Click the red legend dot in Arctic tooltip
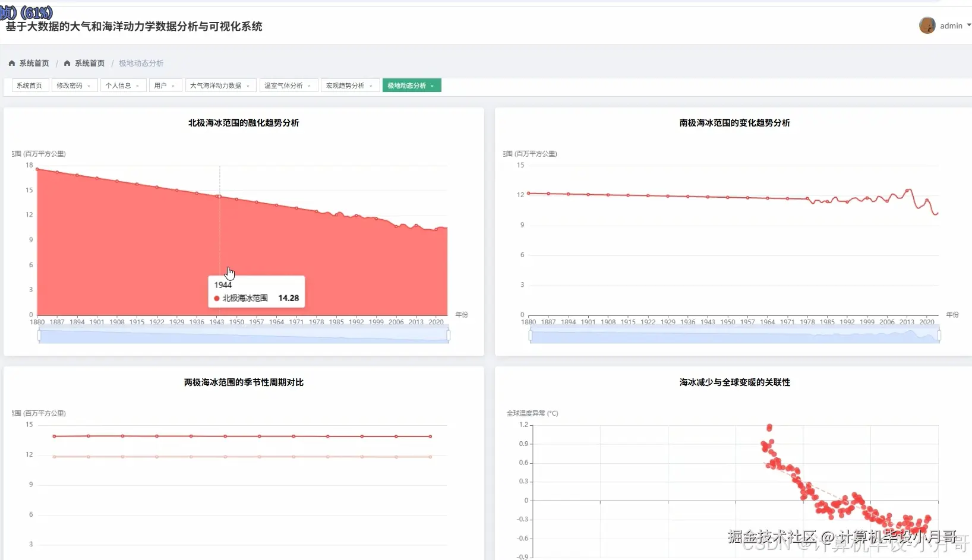The height and width of the screenshot is (560, 972). point(217,298)
